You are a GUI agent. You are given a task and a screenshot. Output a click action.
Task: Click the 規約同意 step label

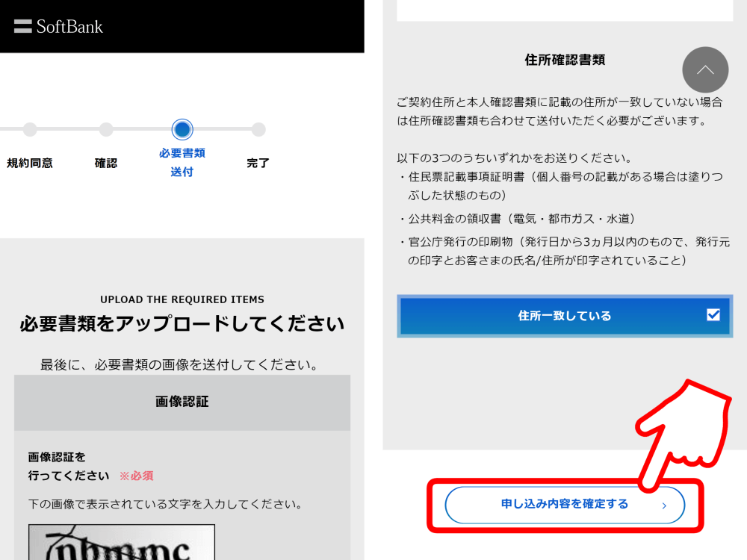point(30,163)
